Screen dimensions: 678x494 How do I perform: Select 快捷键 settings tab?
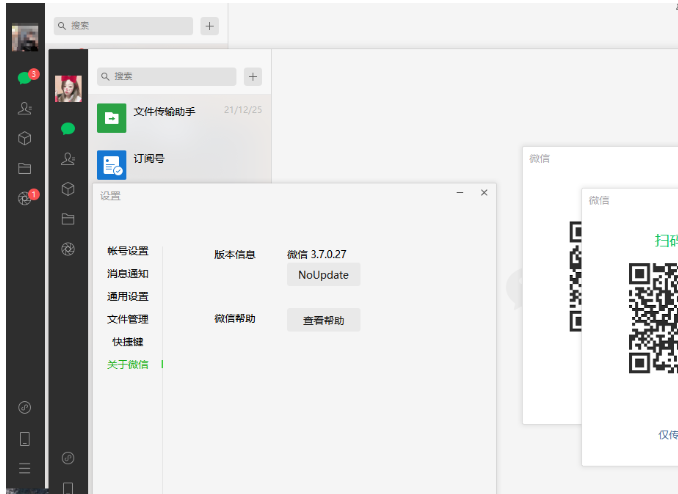pyautogui.click(x=128, y=342)
